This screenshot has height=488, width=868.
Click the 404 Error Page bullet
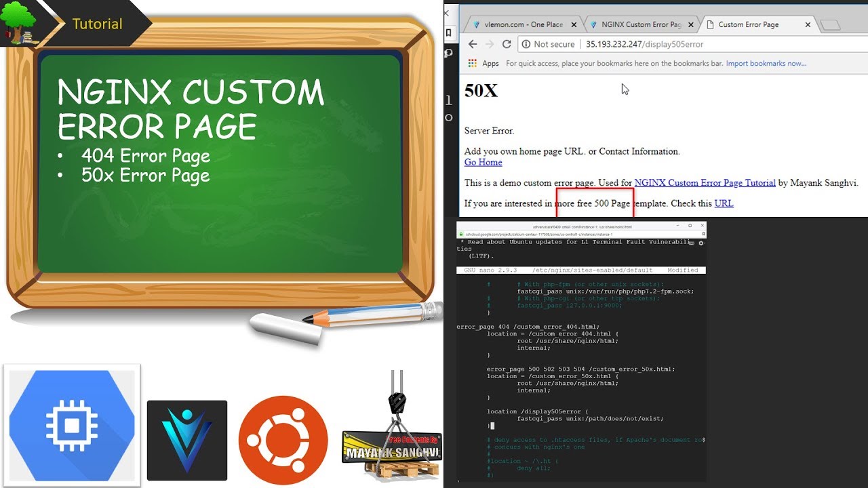tap(146, 156)
